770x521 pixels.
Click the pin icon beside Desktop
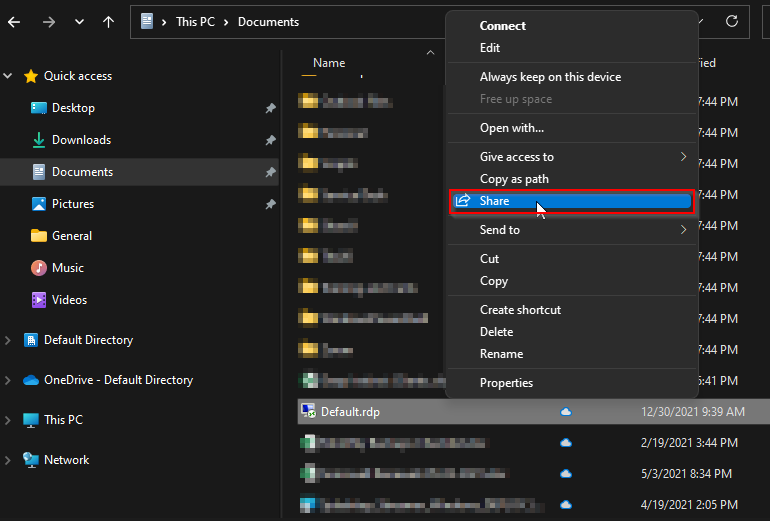270,108
